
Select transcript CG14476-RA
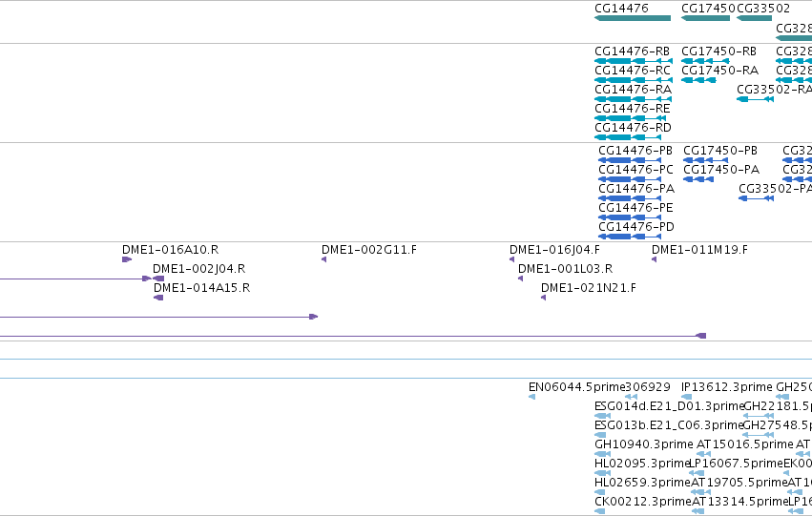pos(633,90)
